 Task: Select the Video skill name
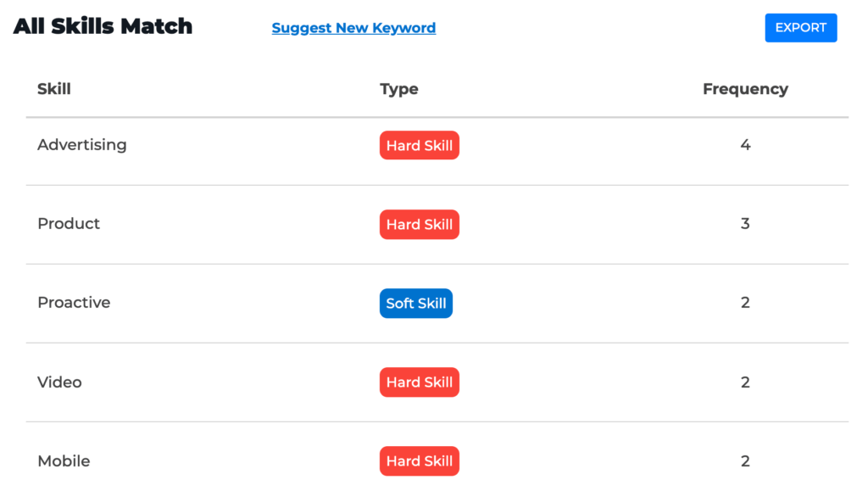[x=59, y=382]
